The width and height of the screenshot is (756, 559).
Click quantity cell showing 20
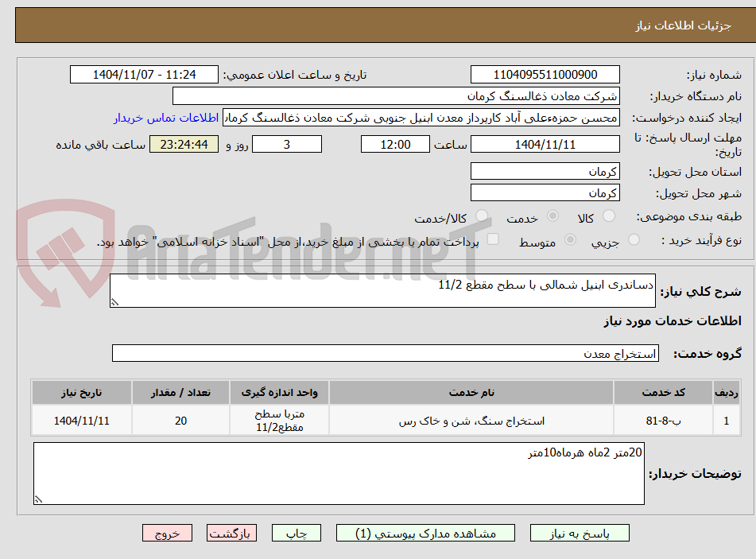[x=180, y=421]
